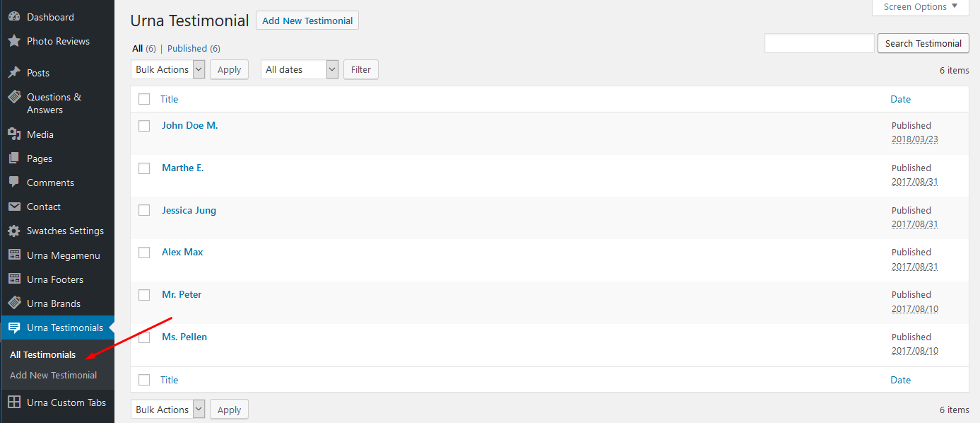Click the Photo Reviews star icon
Image resolution: width=980 pixels, height=423 pixels.
click(x=14, y=41)
